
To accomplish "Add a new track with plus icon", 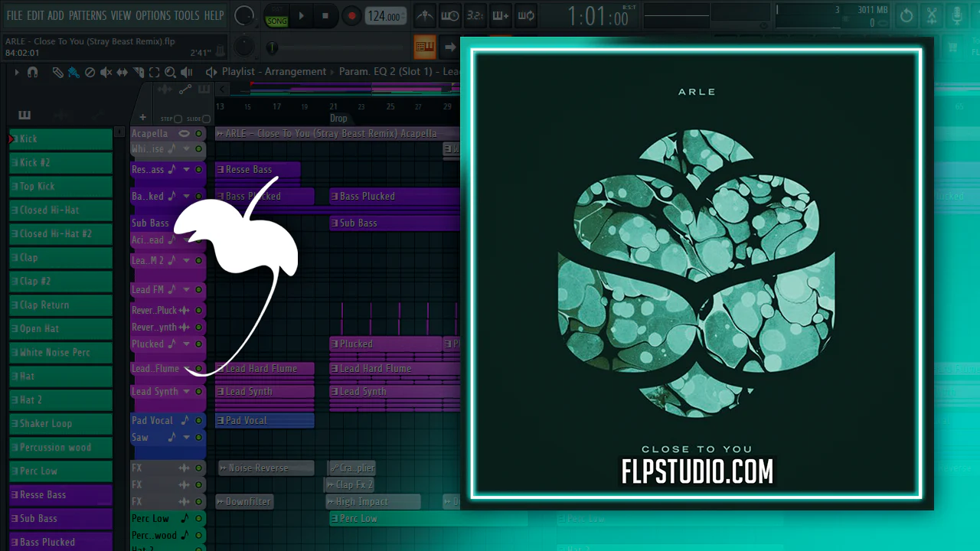I will tap(142, 118).
